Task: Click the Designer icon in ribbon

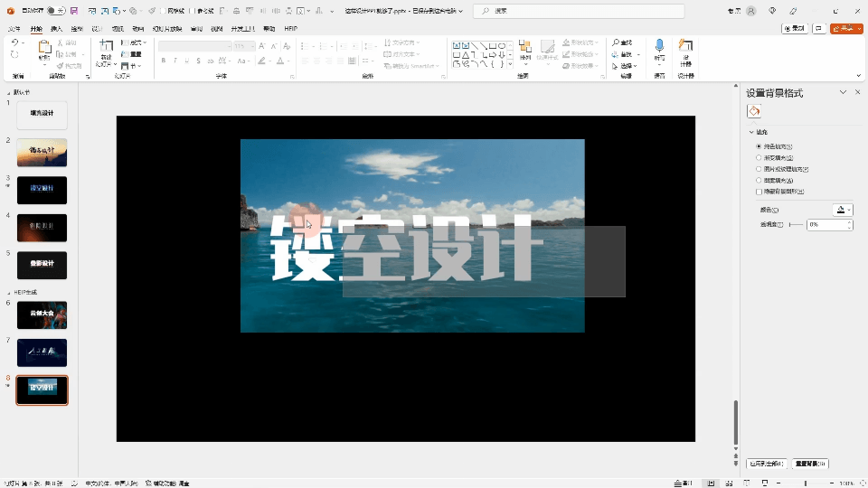Action: pyautogui.click(x=686, y=46)
